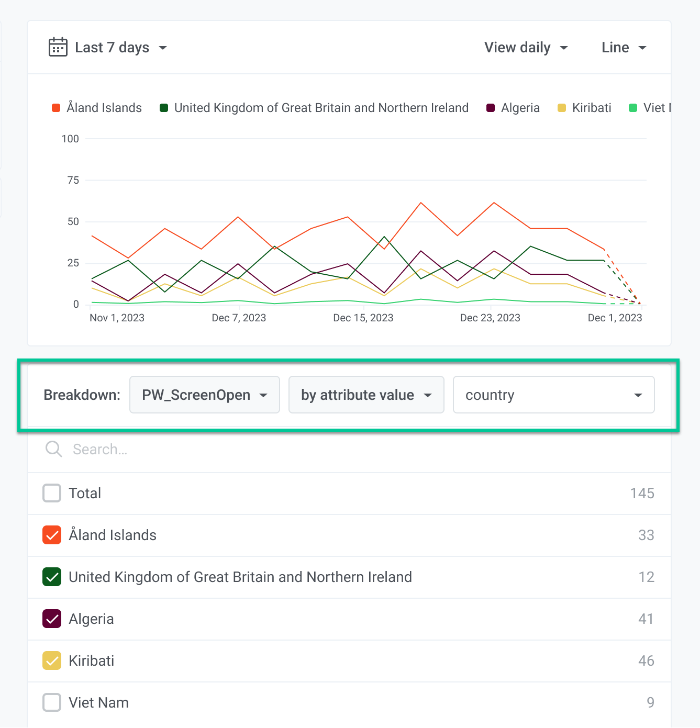Open the PW_ScreenOpen event dropdown
700x728 pixels.
point(205,395)
